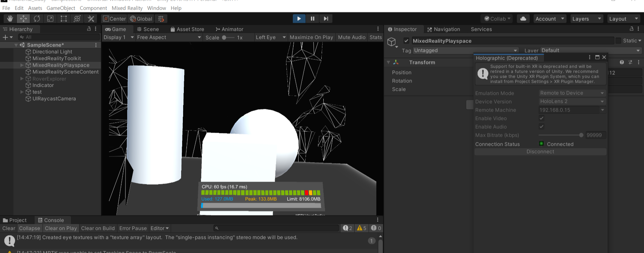
Task: Click the Disconnect button
Action: (540, 152)
